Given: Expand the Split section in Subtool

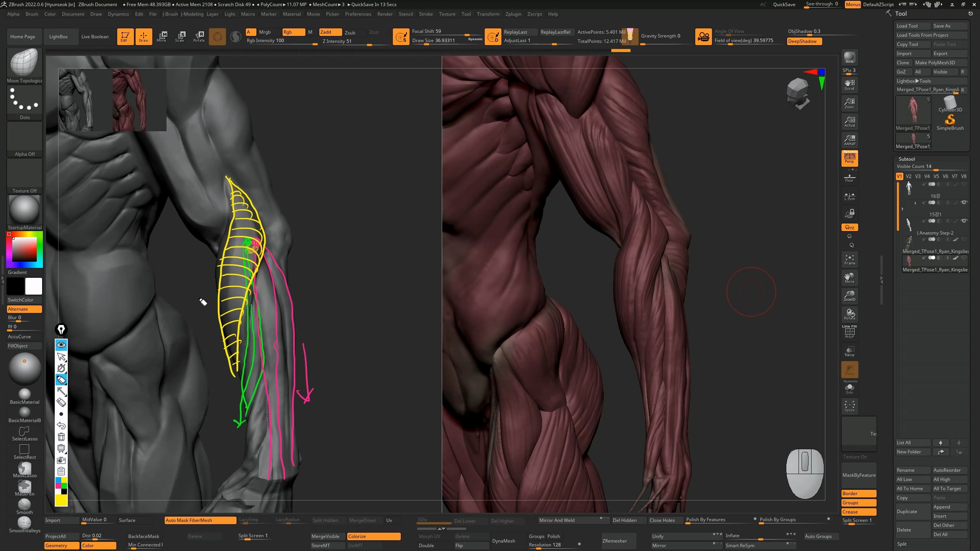Looking at the screenshot, I should (x=902, y=544).
